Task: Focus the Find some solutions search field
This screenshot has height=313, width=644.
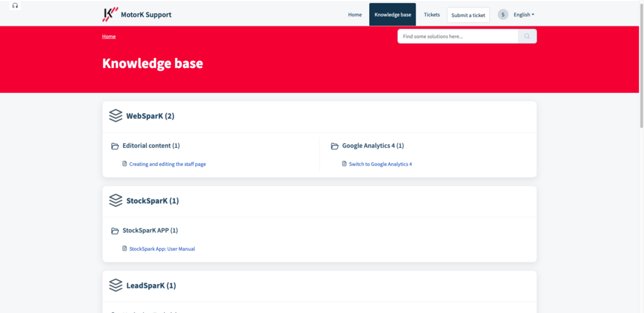Action: (x=458, y=36)
